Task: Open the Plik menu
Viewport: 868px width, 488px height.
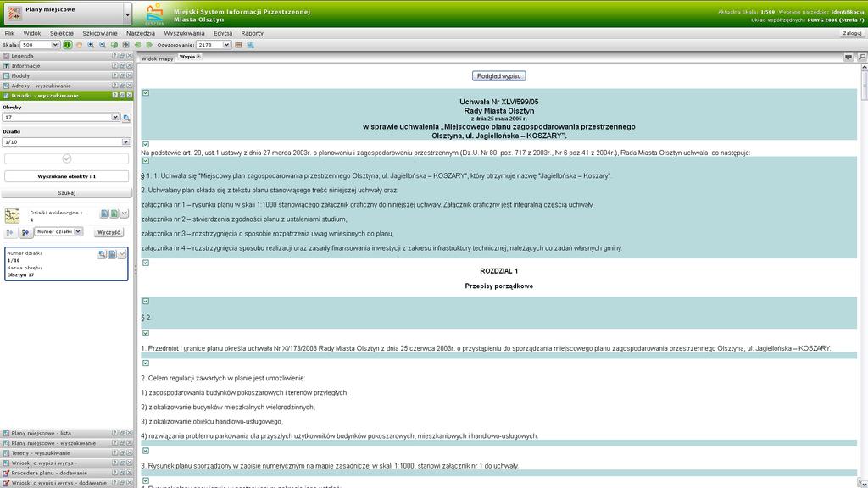Action: click(x=9, y=33)
